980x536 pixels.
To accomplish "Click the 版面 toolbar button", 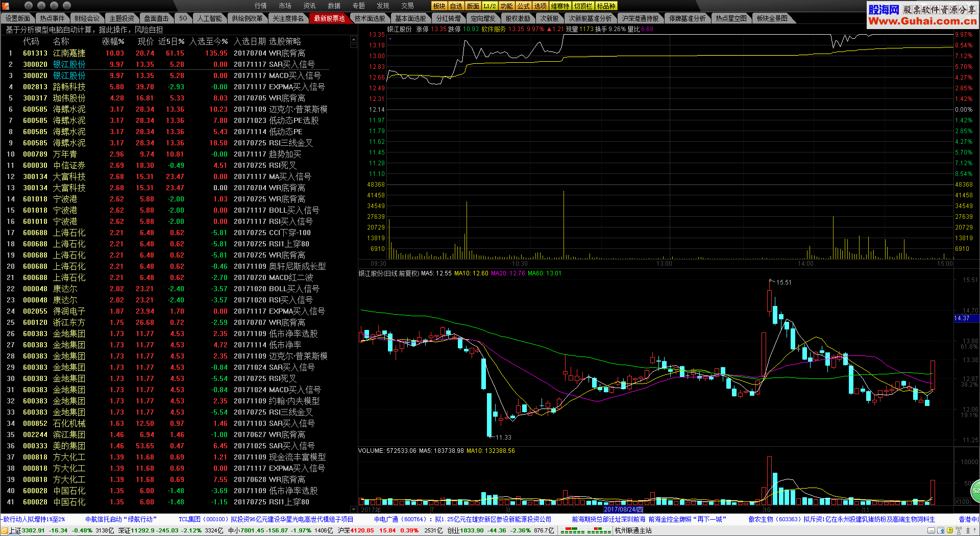I will [x=473, y=6].
